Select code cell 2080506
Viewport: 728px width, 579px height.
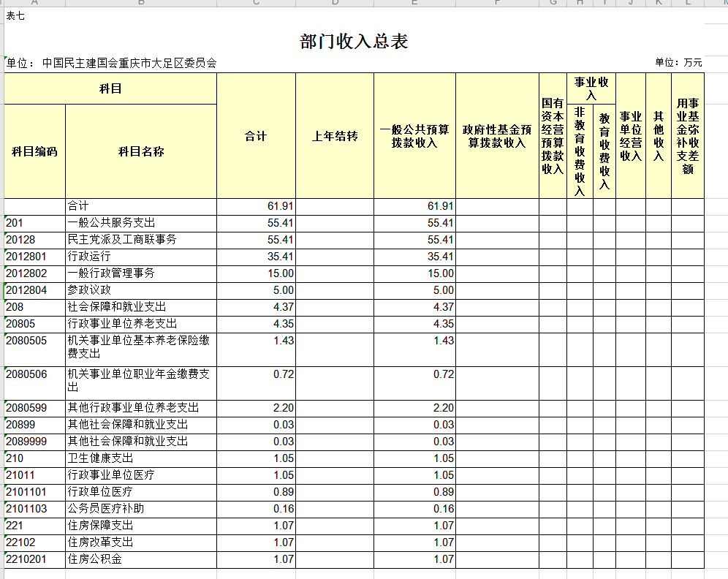tap(35, 383)
